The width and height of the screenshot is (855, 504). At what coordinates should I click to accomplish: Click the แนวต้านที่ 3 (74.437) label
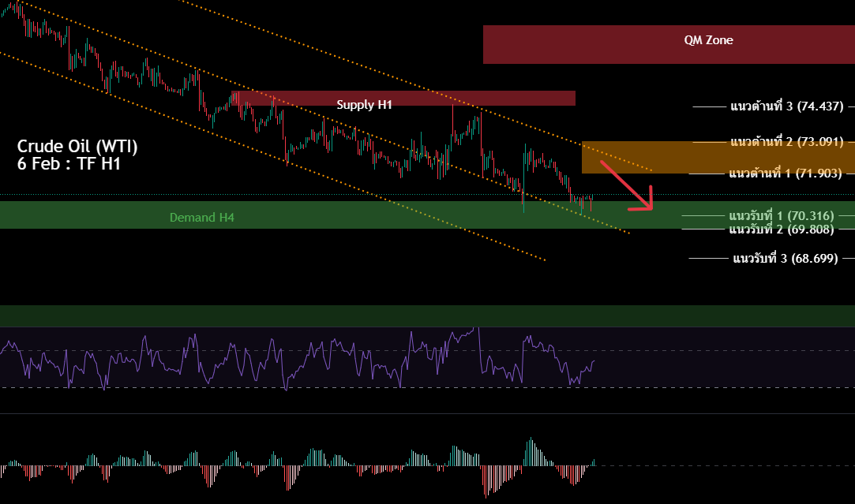(786, 106)
